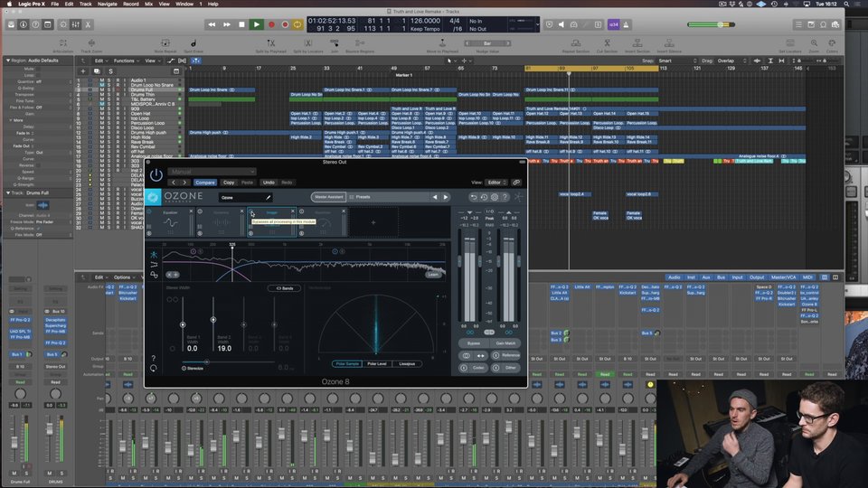Open the Master Assistant in Ozone
Image resolution: width=868 pixels, height=488 pixels.
(329, 197)
